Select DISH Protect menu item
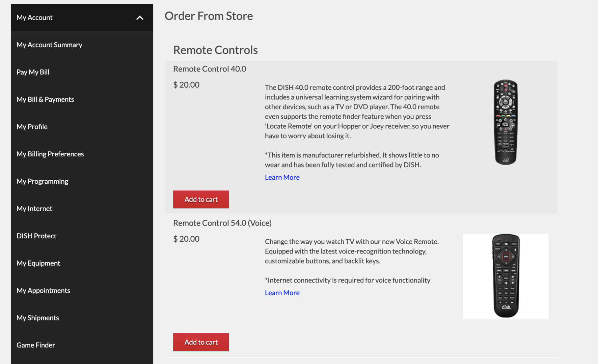Viewport: 598px width, 364px height. click(x=36, y=236)
